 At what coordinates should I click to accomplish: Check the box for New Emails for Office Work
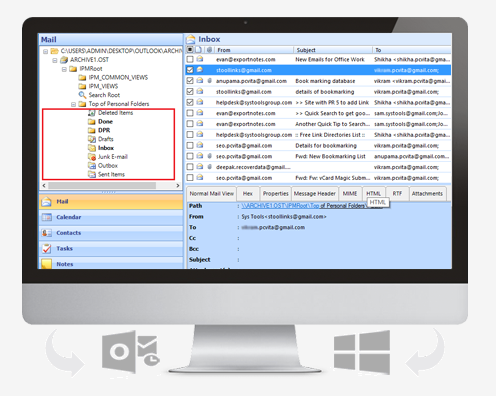[x=190, y=59]
